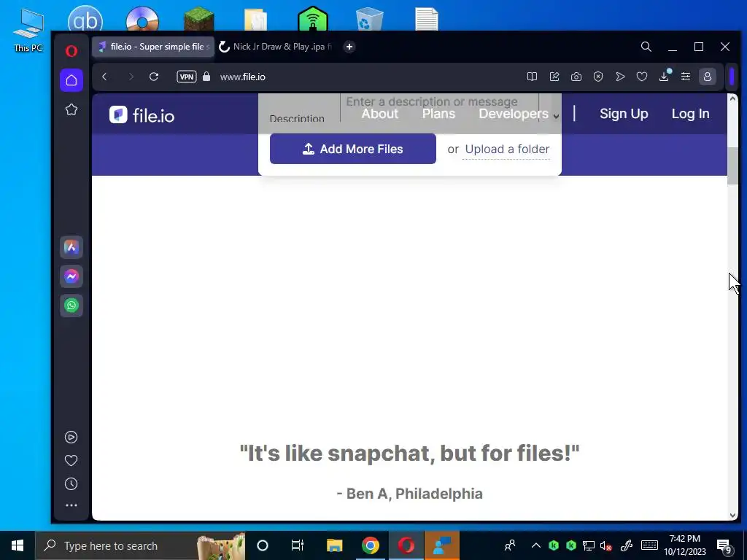Open the profile account icon
Viewport: 747px width, 560px height.
coord(708,77)
